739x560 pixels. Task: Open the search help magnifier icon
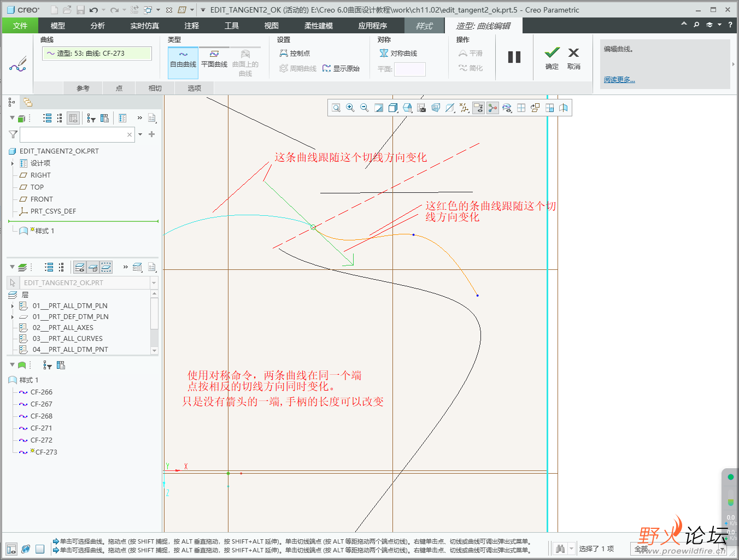(696, 25)
